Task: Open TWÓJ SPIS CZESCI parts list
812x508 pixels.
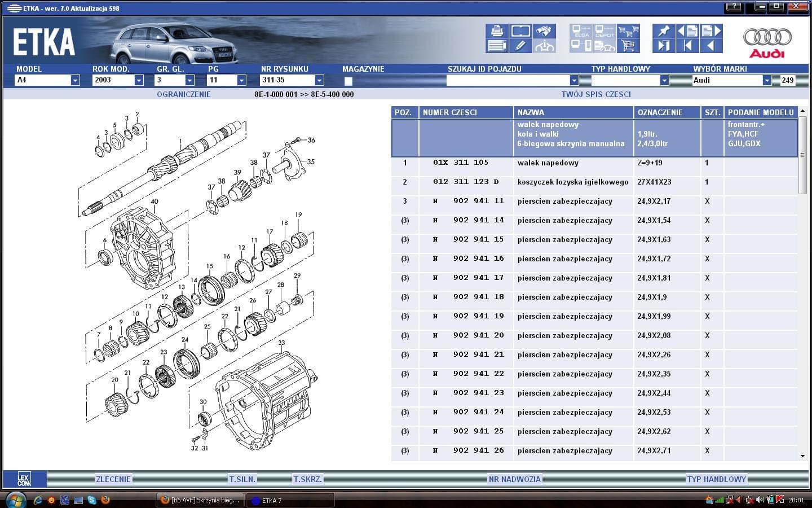Action: [x=596, y=94]
